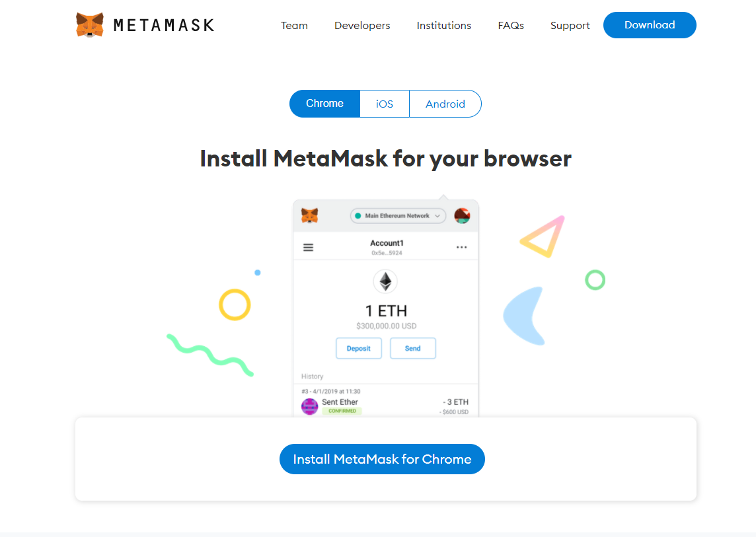Switch to the Chrome platform tab

point(324,104)
